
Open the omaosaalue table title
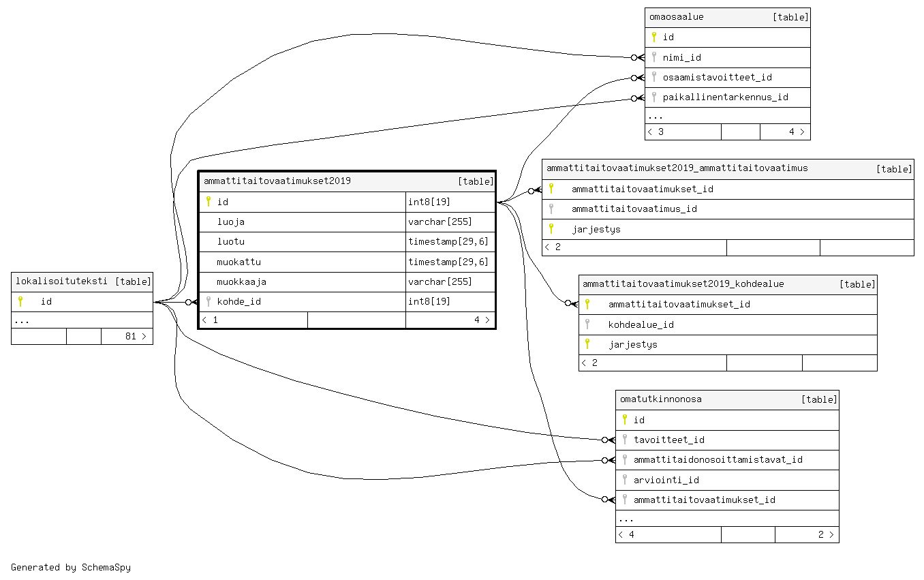[x=677, y=17]
